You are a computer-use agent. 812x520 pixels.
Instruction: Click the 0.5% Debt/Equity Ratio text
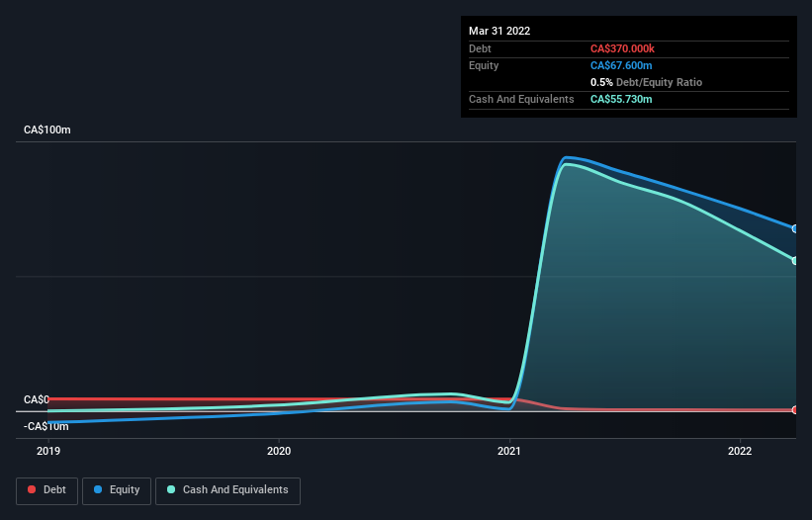[x=646, y=82]
